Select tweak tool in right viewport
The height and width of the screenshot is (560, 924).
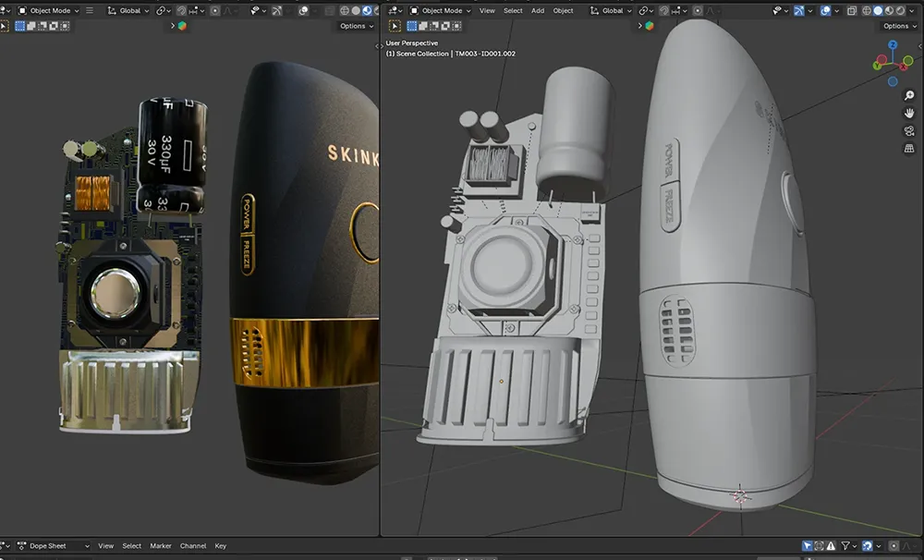point(395,26)
